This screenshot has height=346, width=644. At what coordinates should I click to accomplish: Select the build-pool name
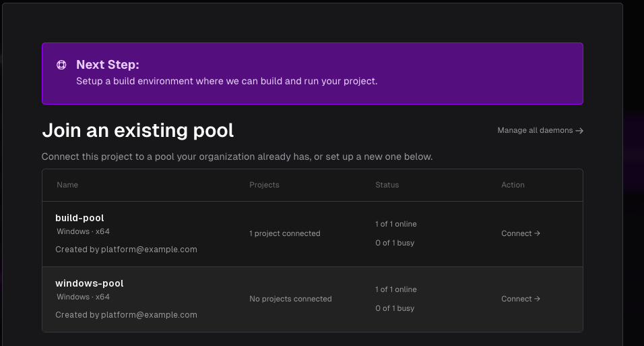[x=79, y=218]
